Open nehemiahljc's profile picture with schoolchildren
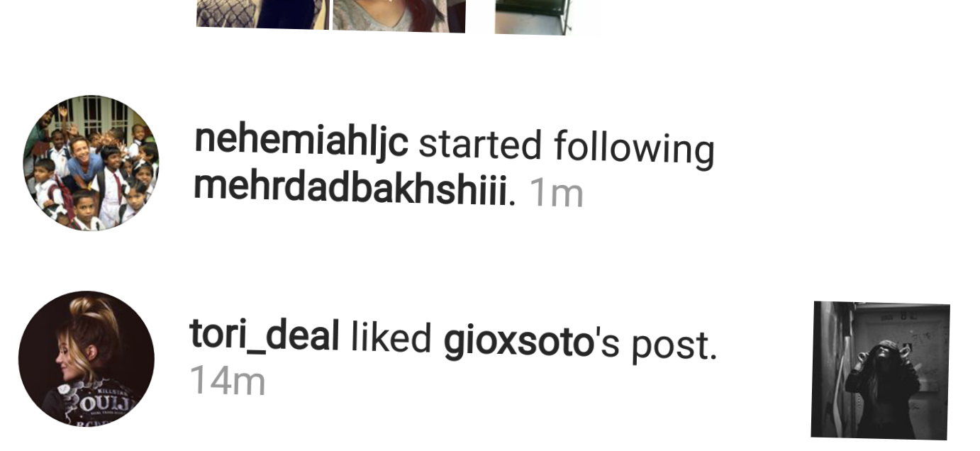 click(91, 163)
